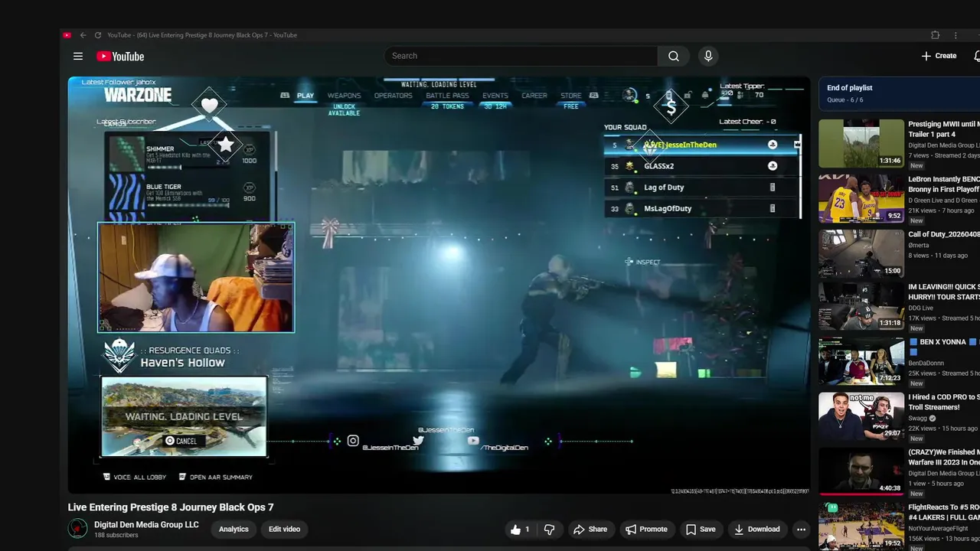Promote this video
This screenshot has width=980, height=551.
646,529
